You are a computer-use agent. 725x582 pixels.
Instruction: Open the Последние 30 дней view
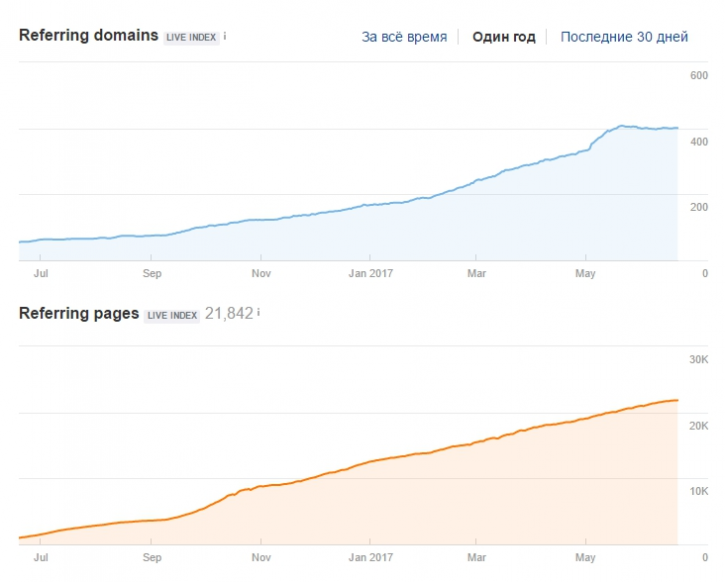click(624, 37)
